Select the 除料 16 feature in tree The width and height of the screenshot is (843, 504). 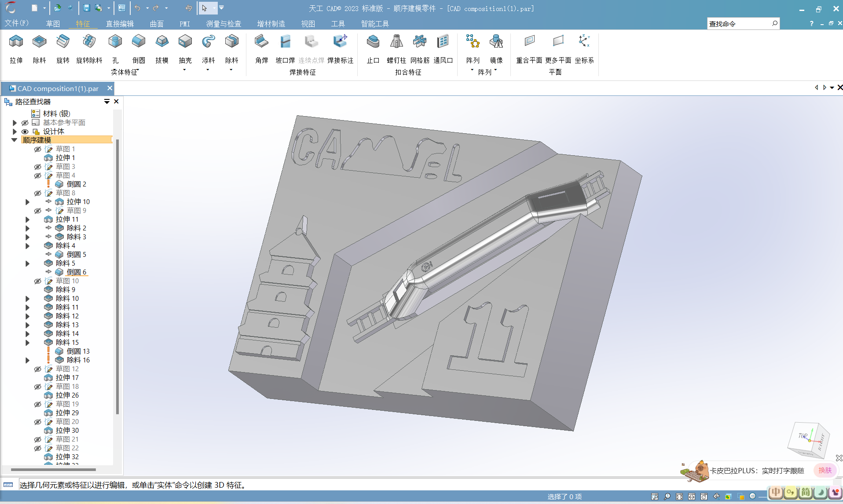78,360
